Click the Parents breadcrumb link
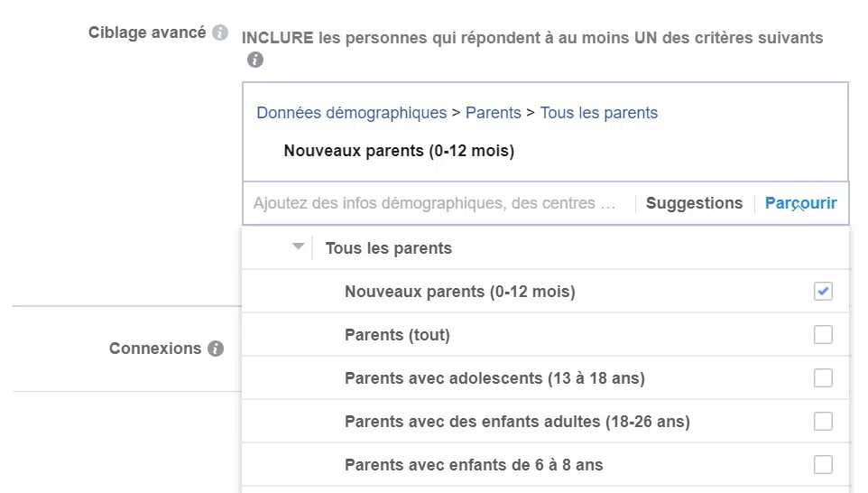 493,113
